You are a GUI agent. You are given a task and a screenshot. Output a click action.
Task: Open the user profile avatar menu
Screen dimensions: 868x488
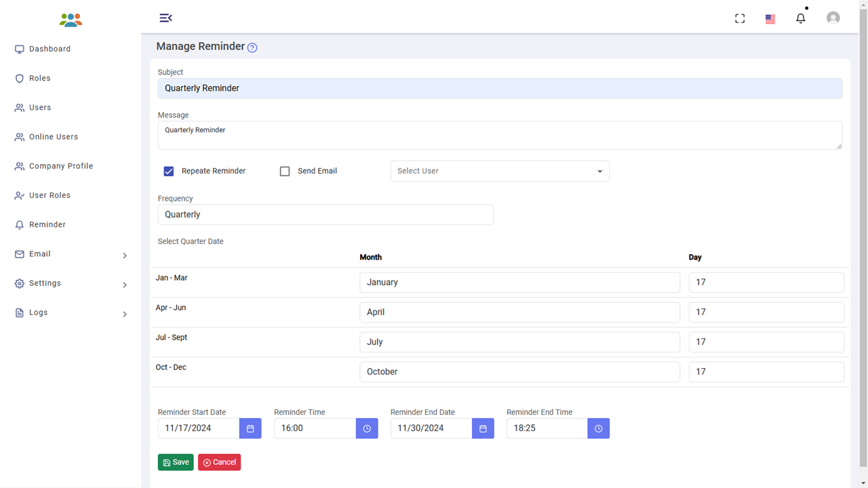833,18
